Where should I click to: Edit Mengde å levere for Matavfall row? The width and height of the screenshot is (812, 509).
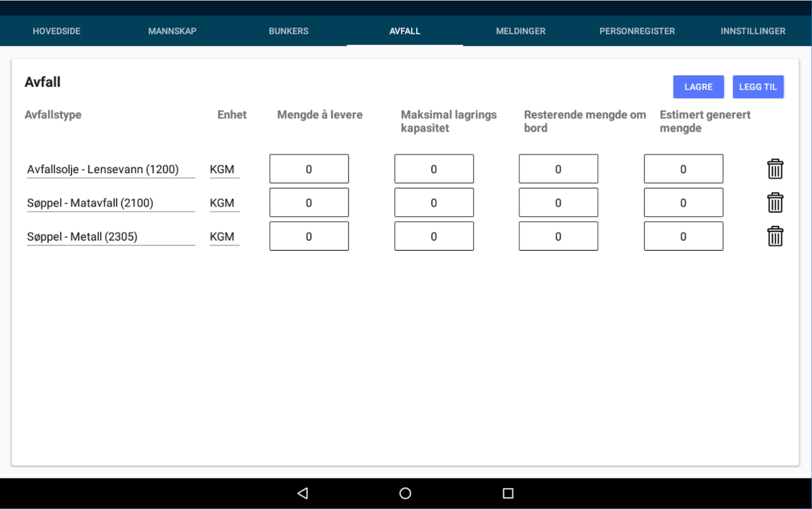tap(309, 203)
